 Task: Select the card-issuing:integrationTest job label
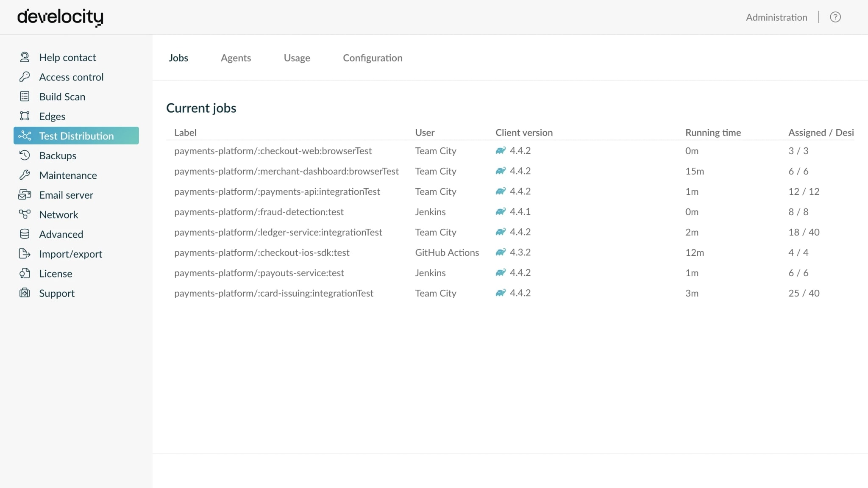(x=274, y=293)
